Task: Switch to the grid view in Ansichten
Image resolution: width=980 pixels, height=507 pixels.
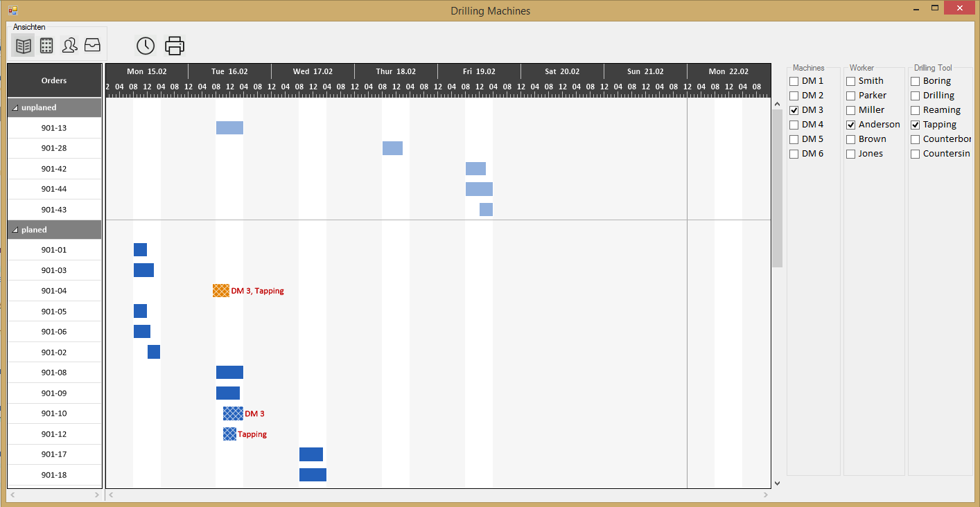Action: [46, 45]
